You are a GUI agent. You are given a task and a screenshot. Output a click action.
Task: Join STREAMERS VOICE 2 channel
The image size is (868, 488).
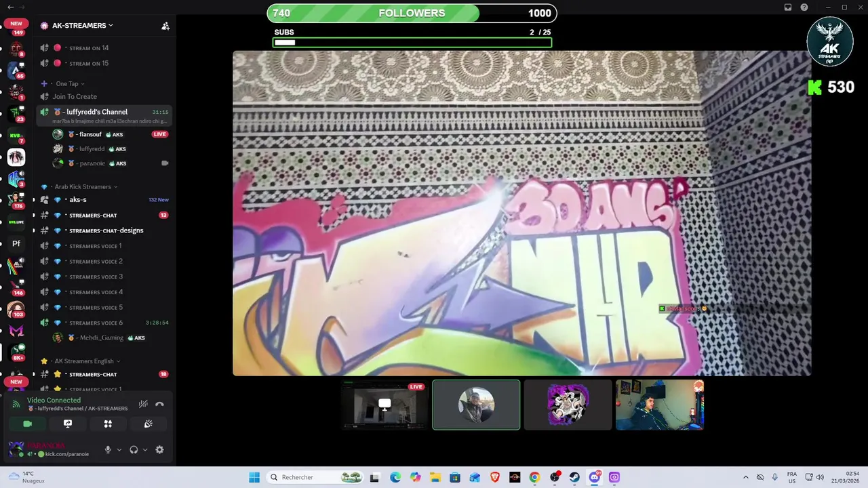click(x=104, y=261)
